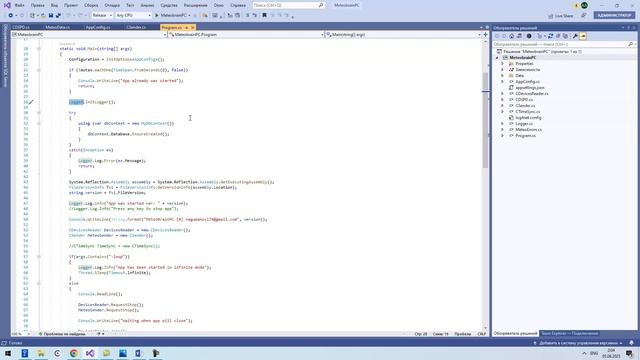640x360 pixels.
Task: Open the Release configuration dropdown
Action: click(x=102, y=16)
